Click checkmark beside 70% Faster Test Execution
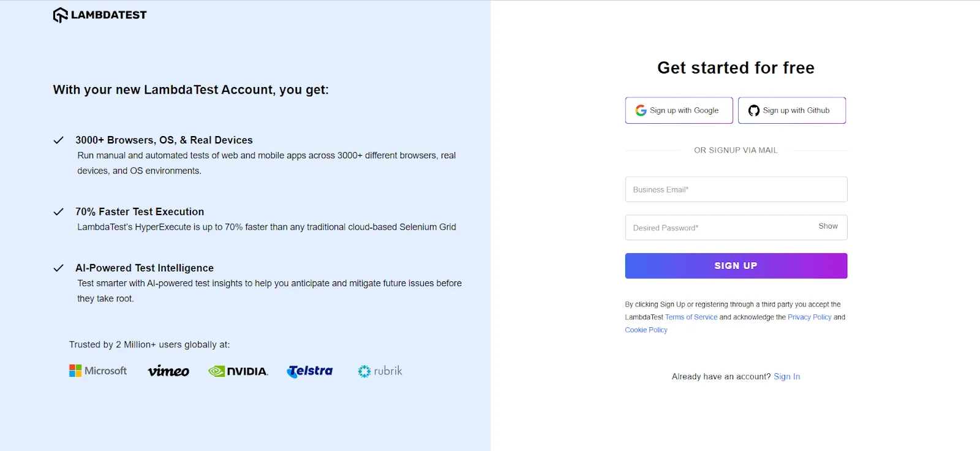Image resolution: width=980 pixels, height=451 pixels. point(59,212)
